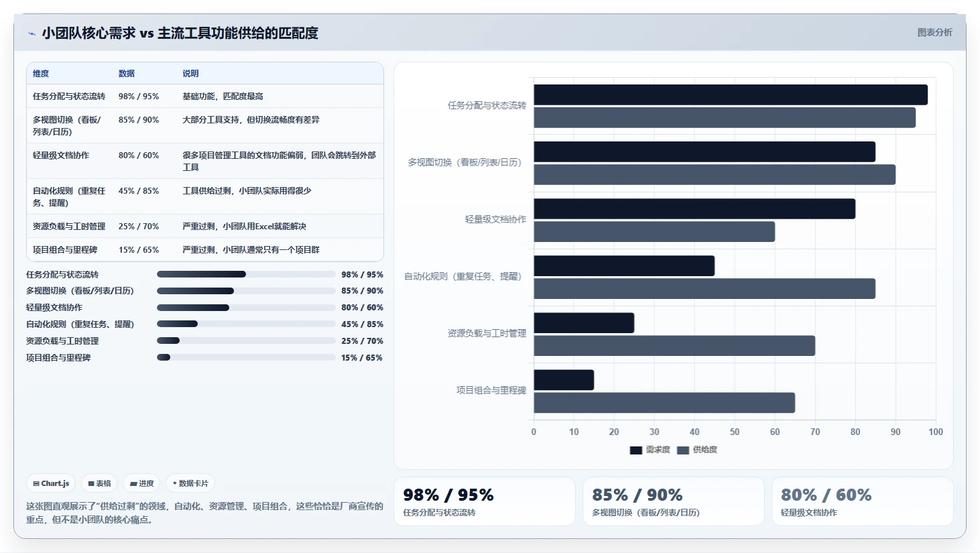Click the 维度 column header

[41, 74]
